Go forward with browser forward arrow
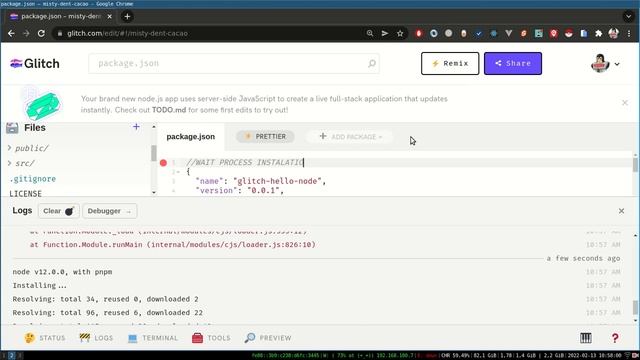640x360 pixels. [x=26, y=33]
